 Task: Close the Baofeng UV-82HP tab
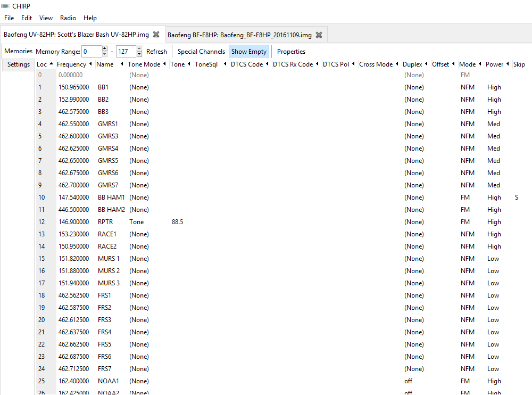tap(156, 34)
